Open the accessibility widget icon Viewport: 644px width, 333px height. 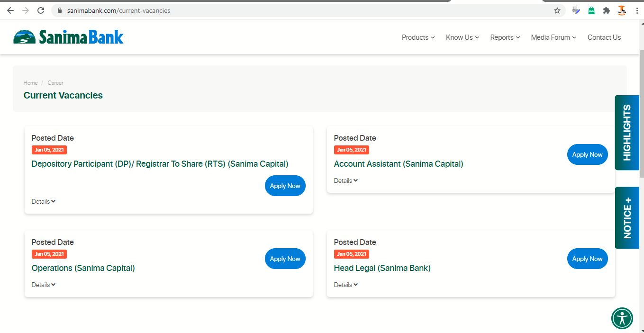coord(622,318)
